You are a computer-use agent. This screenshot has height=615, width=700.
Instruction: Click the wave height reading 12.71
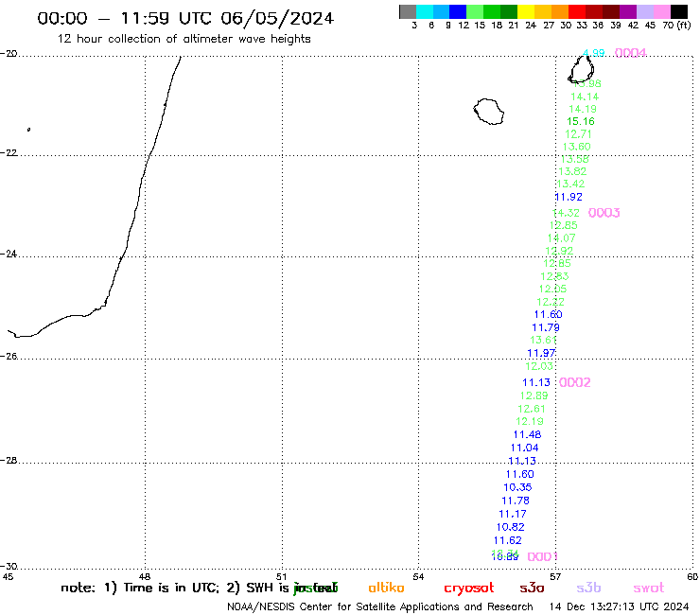click(579, 134)
